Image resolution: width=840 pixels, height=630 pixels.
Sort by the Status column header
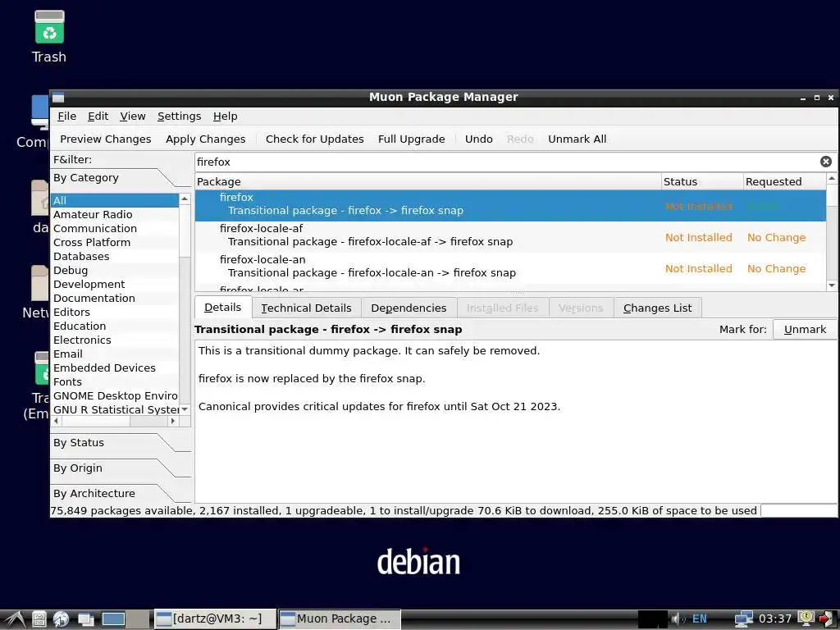[702, 181]
